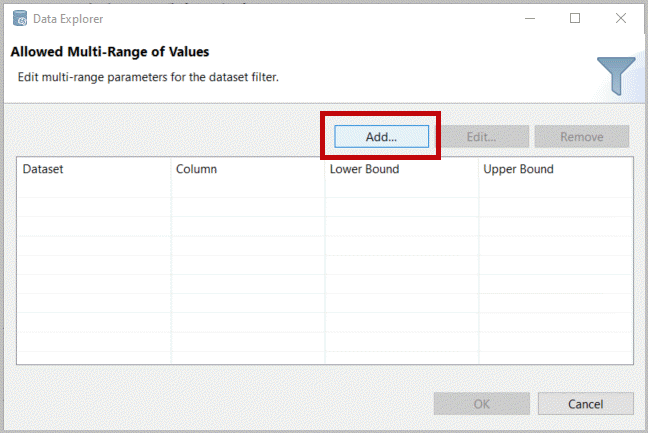Select the first empty cell under Upper Bound
The height and width of the screenshot is (433, 648).
[555, 189]
